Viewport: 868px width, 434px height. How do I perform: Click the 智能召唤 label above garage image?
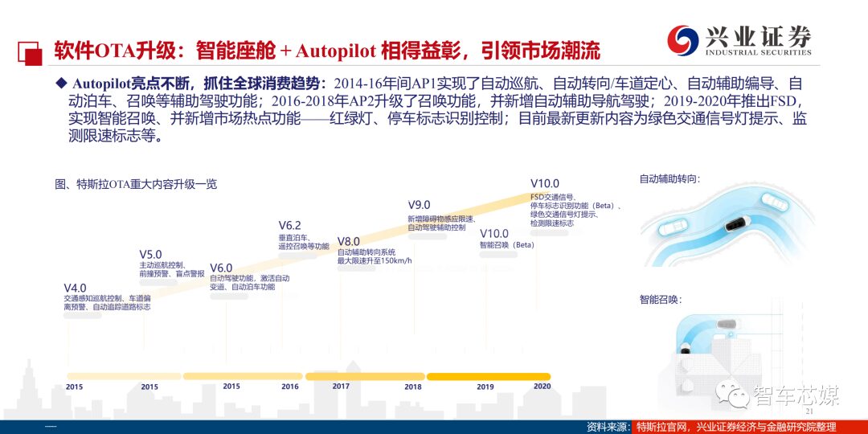tap(661, 300)
